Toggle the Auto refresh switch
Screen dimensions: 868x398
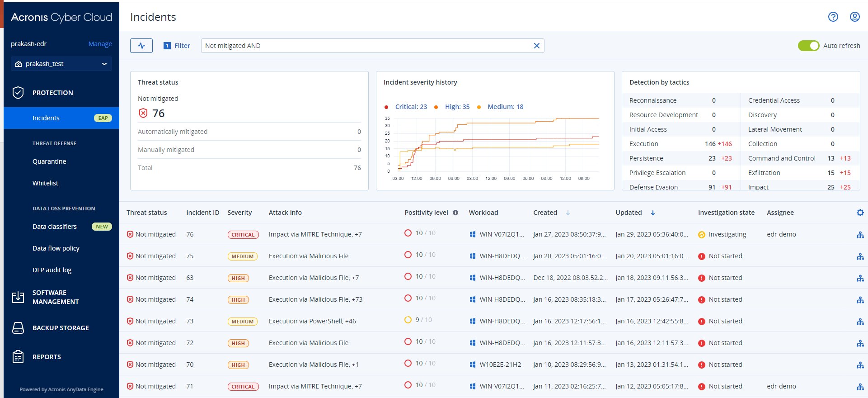[x=808, y=46]
